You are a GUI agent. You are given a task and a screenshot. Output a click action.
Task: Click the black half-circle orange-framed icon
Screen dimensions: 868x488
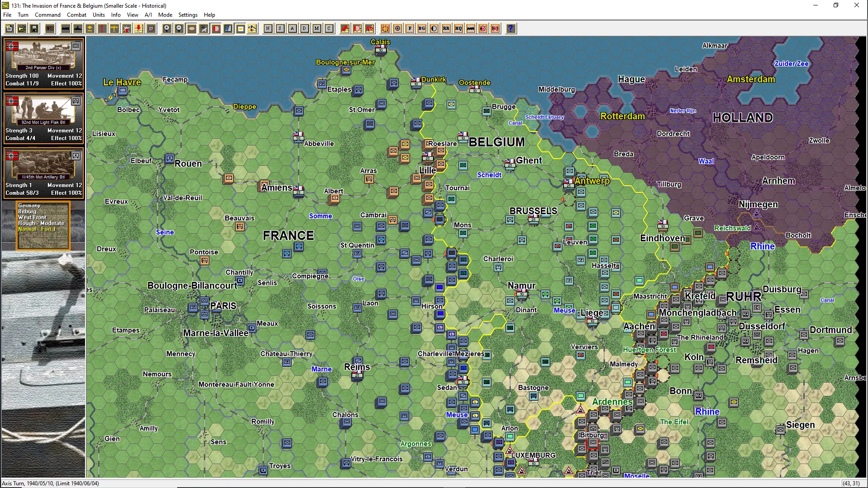pyautogui.click(x=434, y=28)
